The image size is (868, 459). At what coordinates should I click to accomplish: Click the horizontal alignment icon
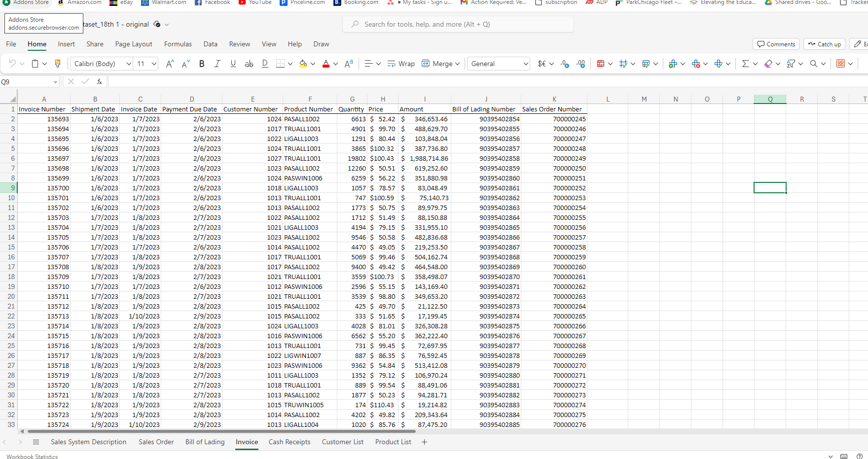point(368,64)
